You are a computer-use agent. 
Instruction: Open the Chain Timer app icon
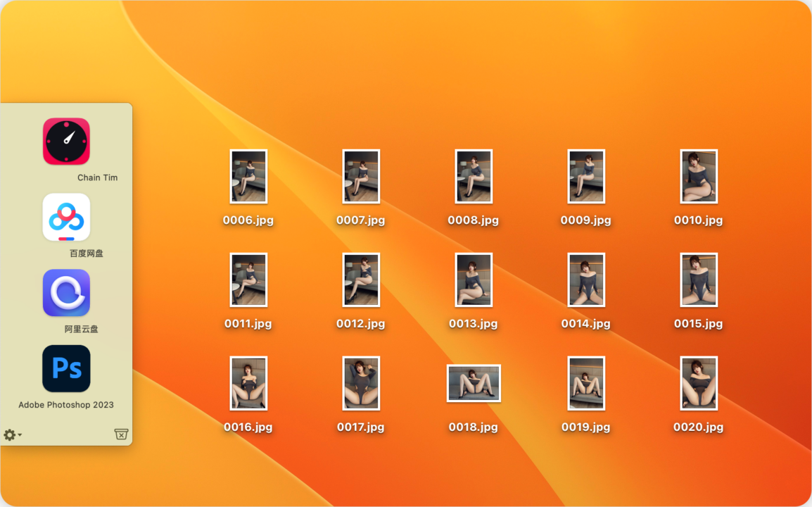tap(66, 142)
